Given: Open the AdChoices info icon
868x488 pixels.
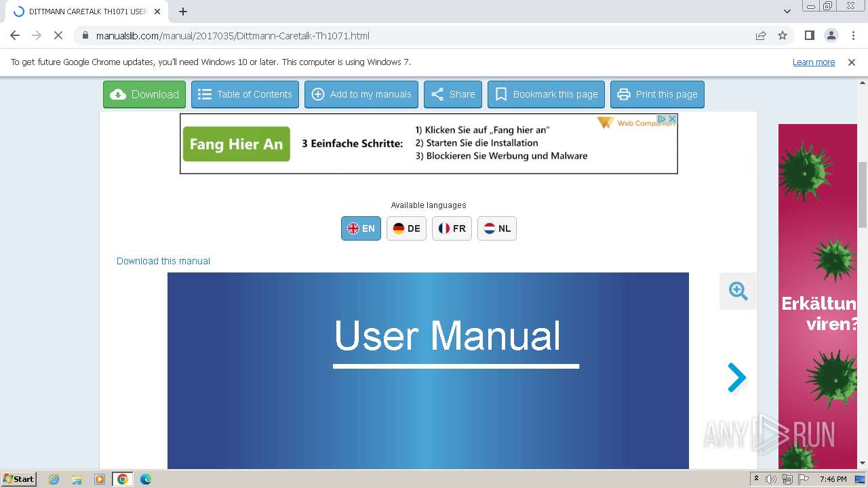Looking at the screenshot, I should [x=662, y=119].
